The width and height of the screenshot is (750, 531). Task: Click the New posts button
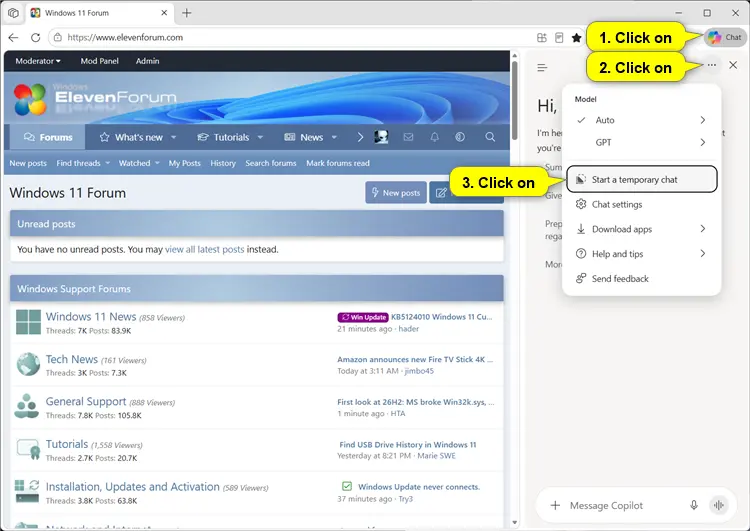tap(396, 192)
